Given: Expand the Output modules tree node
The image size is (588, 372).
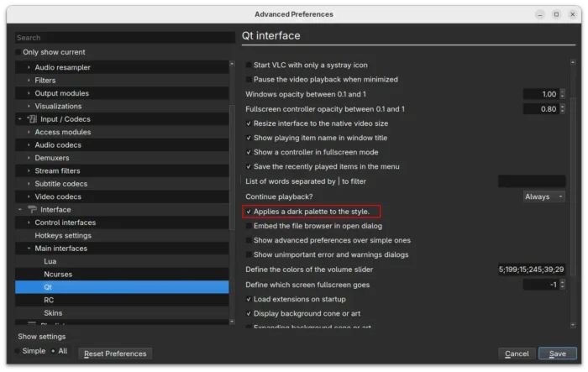Looking at the screenshot, I should click(x=29, y=93).
